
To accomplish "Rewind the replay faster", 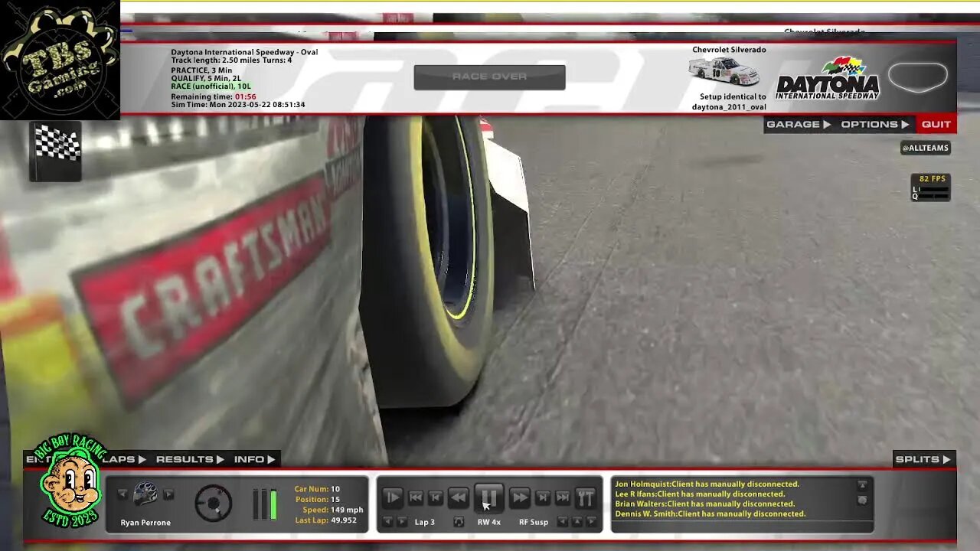I will click(458, 498).
